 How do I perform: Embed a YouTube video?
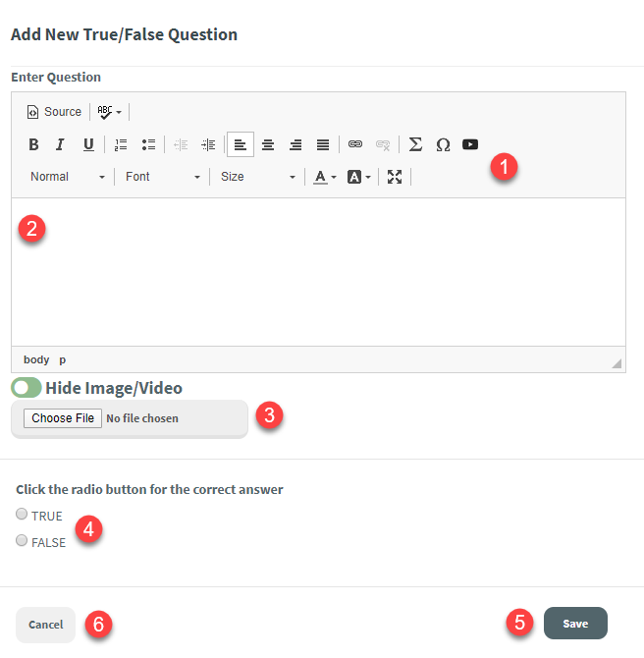coord(470,144)
